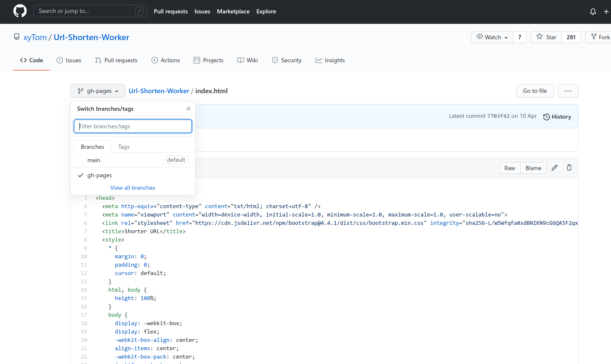Open the notifications bell
The height and width of the screenshot is (364, 611).
(593, 12)
